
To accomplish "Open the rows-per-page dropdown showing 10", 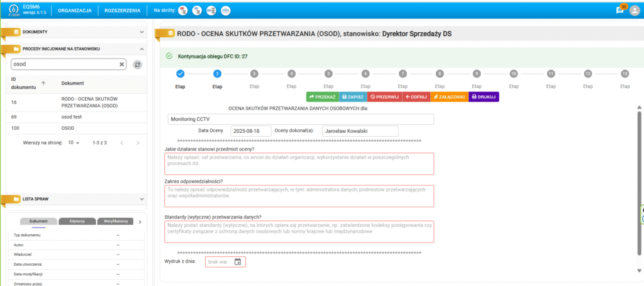I will click(74, 143).
